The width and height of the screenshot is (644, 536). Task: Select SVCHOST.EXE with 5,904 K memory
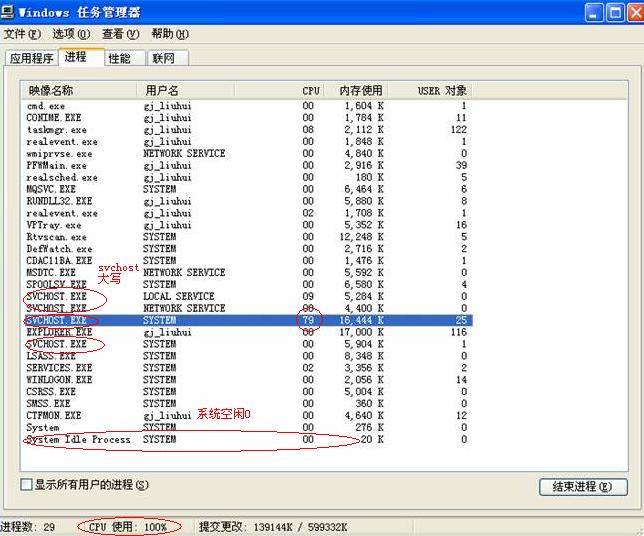click(x=246, y=344)
